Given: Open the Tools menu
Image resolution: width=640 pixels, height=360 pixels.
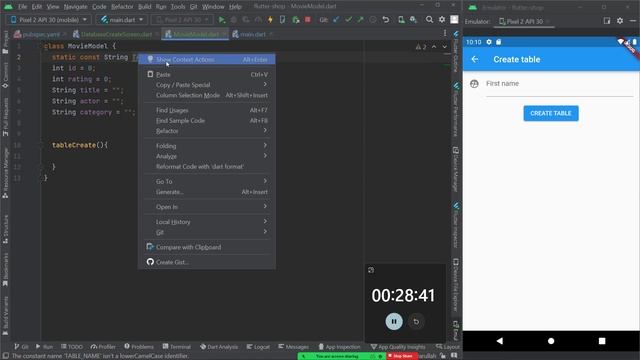Looking at the screenshot, I should coord(178,7).
